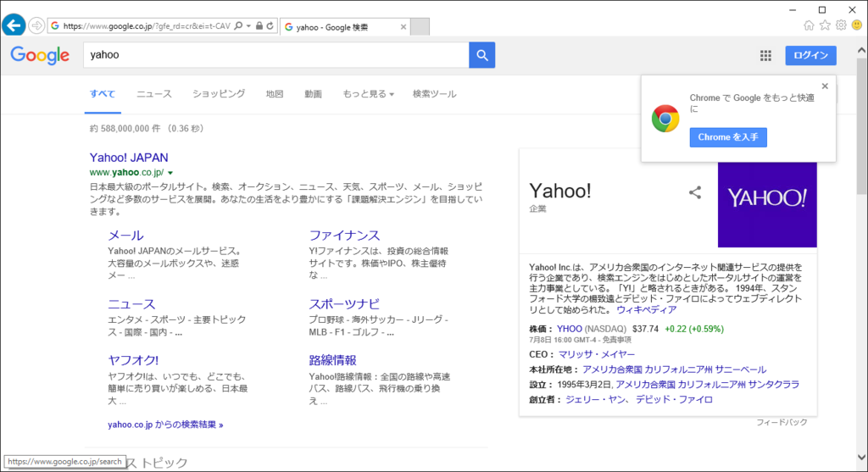Screen dimensions: 868x472
Task: Open browser Tools gear icon
Action: pos(841,25)
